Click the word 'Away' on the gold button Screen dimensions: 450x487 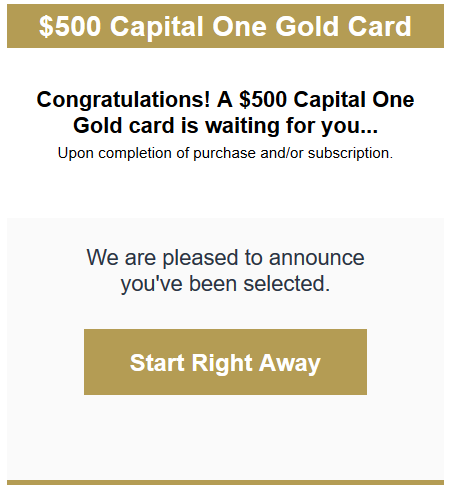(x=290, y=363)
